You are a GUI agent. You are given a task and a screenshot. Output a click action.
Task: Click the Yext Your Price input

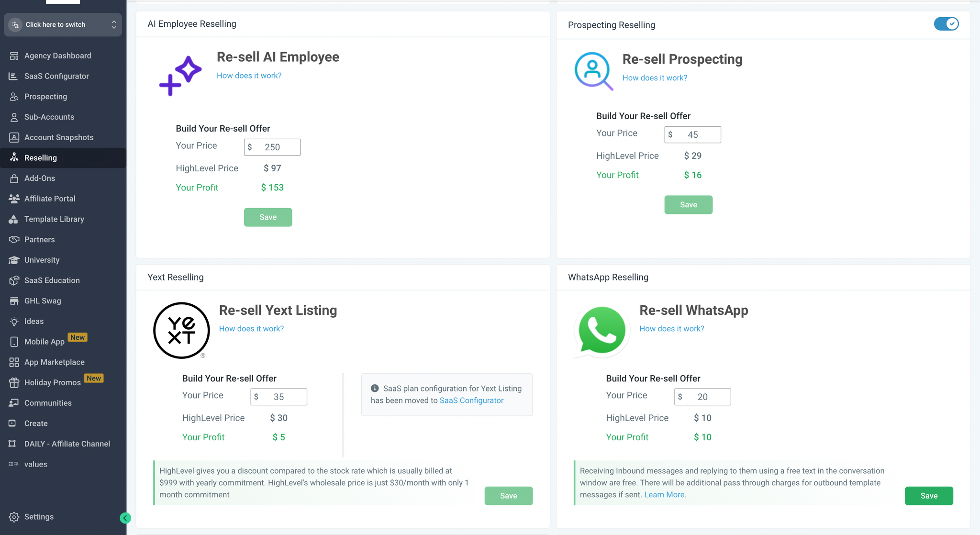tap(279, 397)
